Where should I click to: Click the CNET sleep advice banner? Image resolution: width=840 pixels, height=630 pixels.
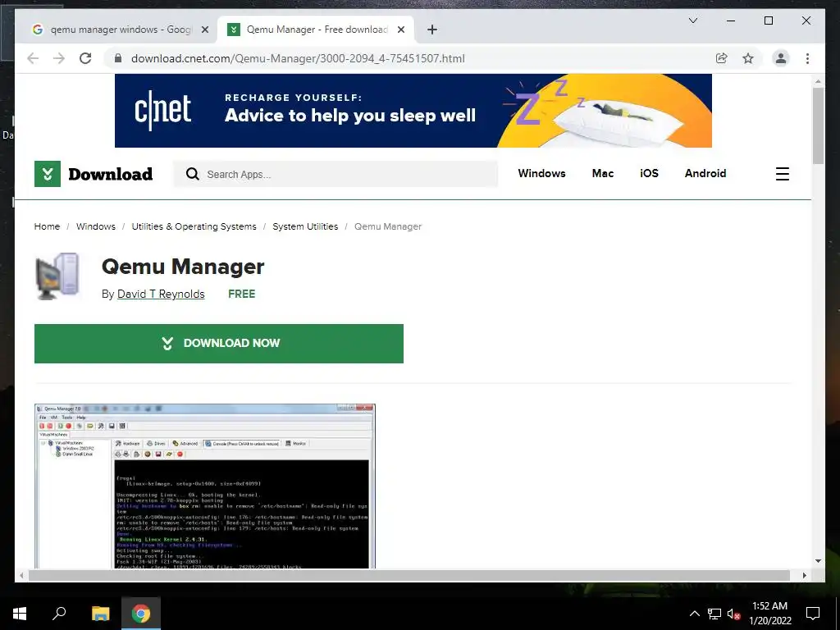[413, 111]
